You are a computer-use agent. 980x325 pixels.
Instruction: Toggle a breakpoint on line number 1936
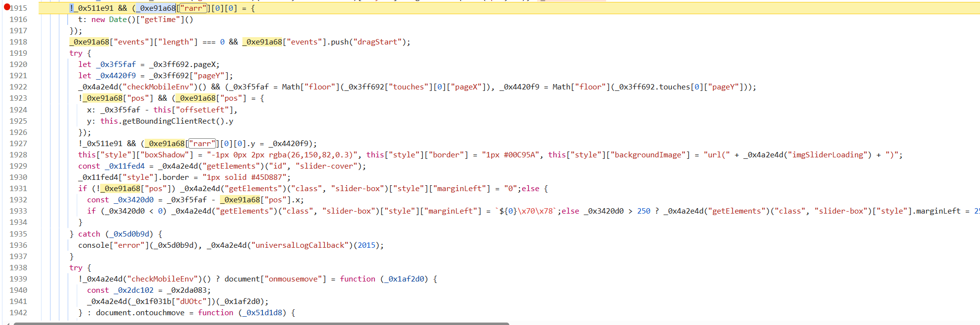click(x=19, y=245)
